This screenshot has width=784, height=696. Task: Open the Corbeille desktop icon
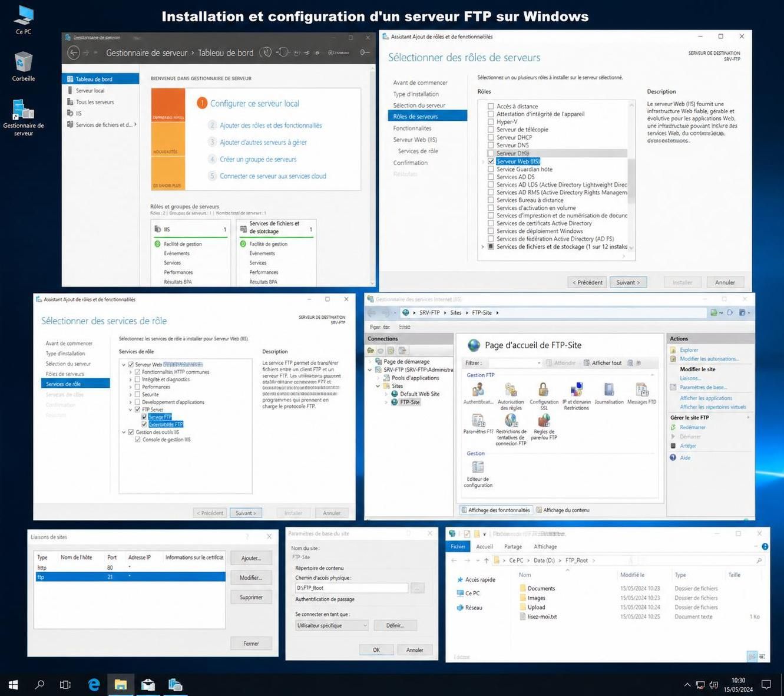(x=24, y=67)
